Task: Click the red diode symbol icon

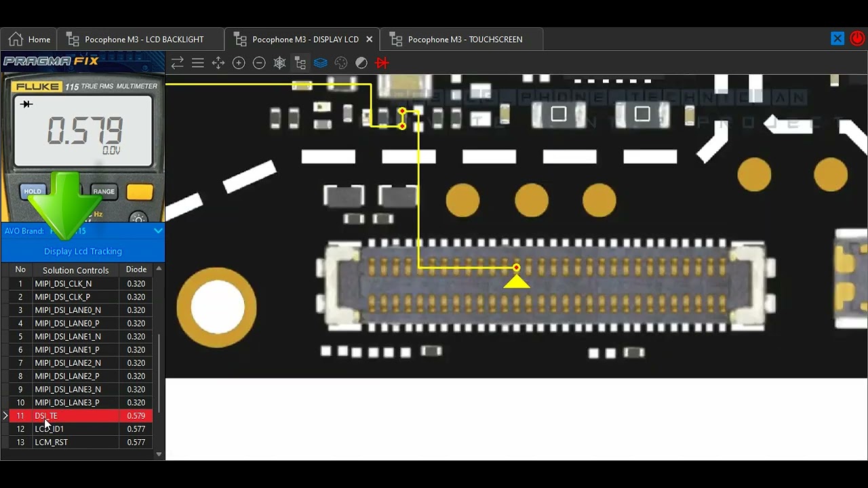Action: click(x=382, y=63)
